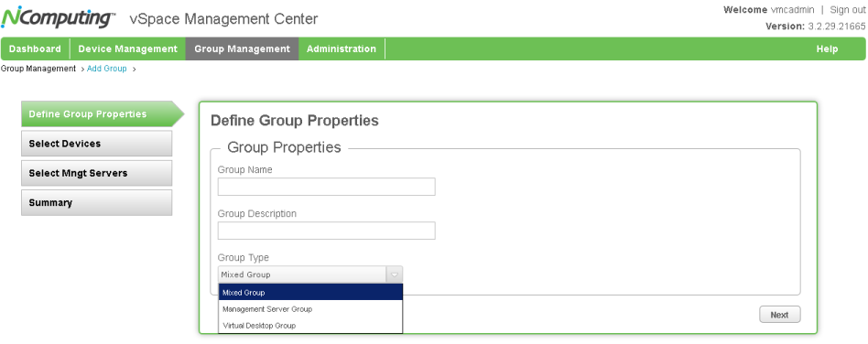Open the Summary wizard step
This screenshot has width=868, height=344.
[x=97, y=203]
